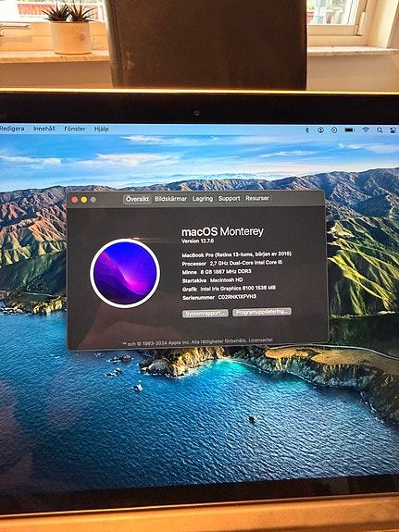Select the Översikt tab
Image resolution: width=399 pixels, height=532 pixels.
point(137,199)
